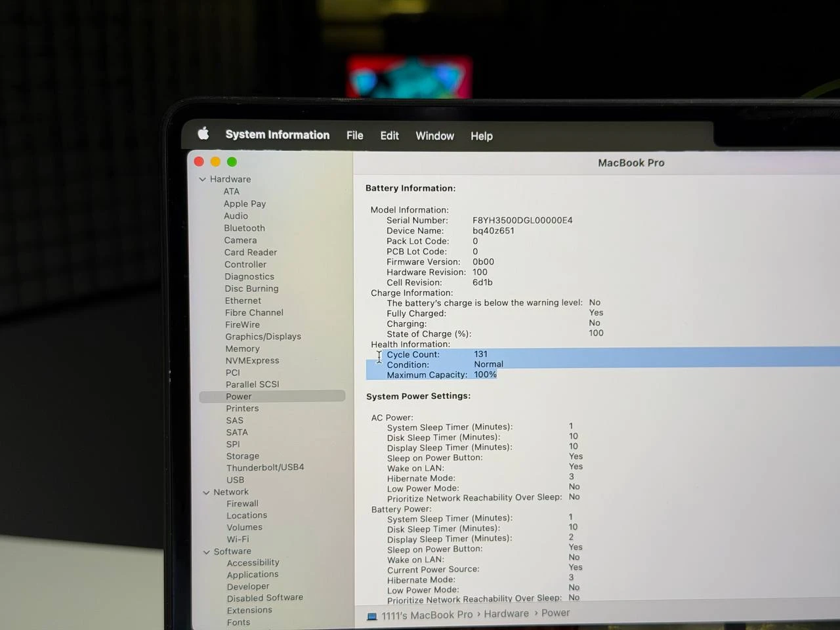Select SATA in the sidebar

click(237, 432)
